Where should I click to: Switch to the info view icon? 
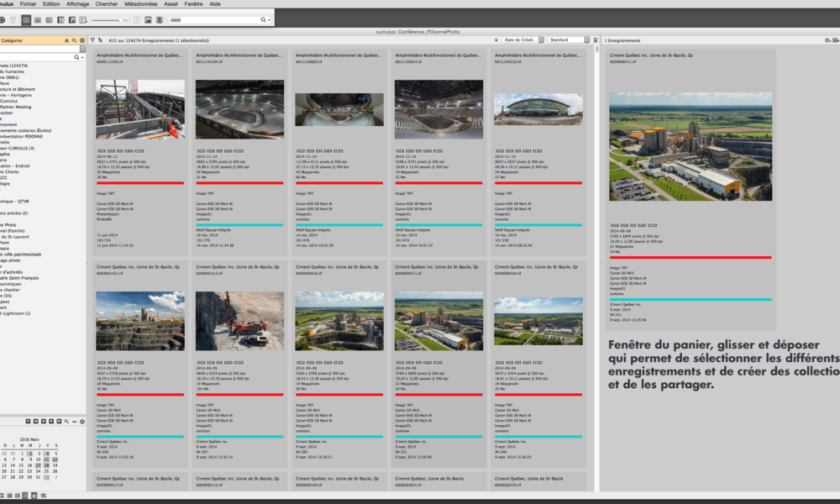click(x=60, y=20)
